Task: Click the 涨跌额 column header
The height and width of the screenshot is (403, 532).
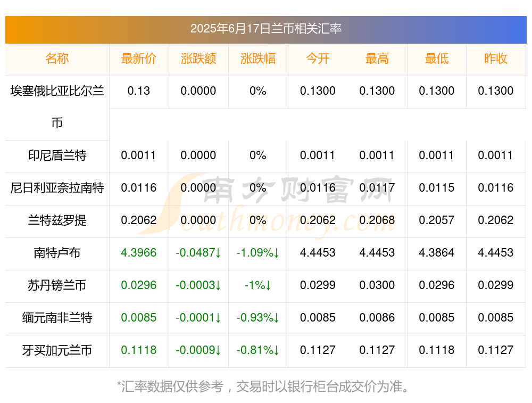Action: (198, 59)
